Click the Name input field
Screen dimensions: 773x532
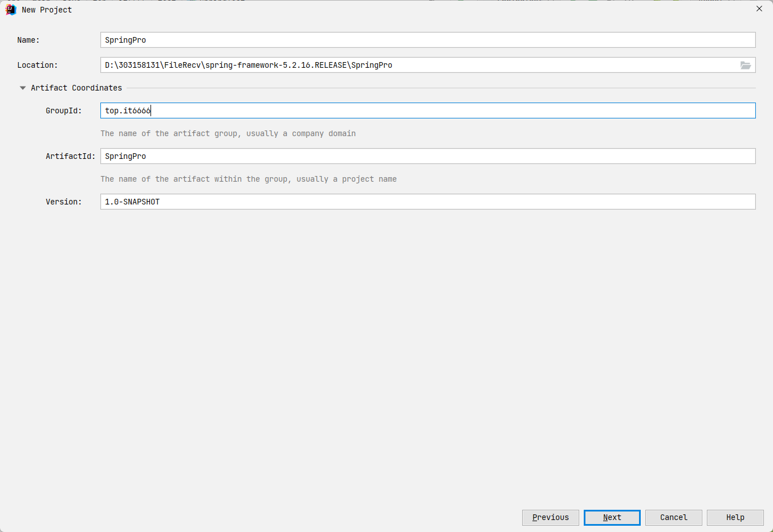[428, 40]
